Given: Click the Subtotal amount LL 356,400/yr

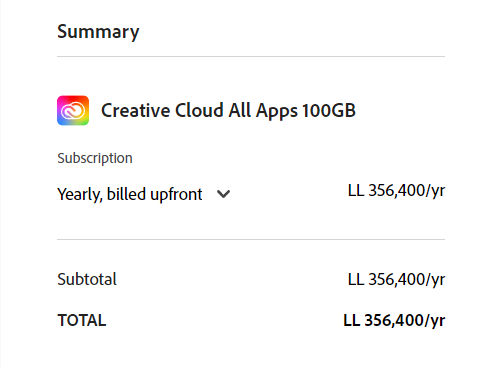Looking at the screenshot, I should click(x=396, y=280).
